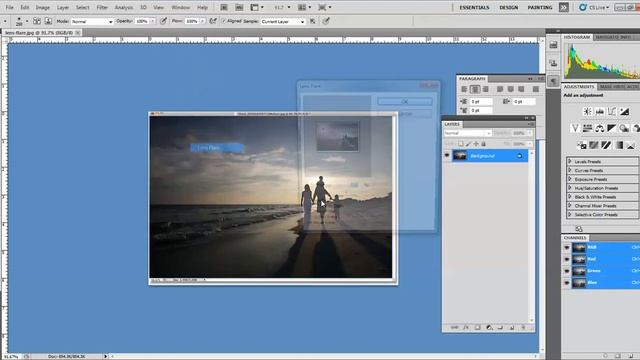
Task: Click the Color Balance adjustment icon
Action: coord(599,128)
